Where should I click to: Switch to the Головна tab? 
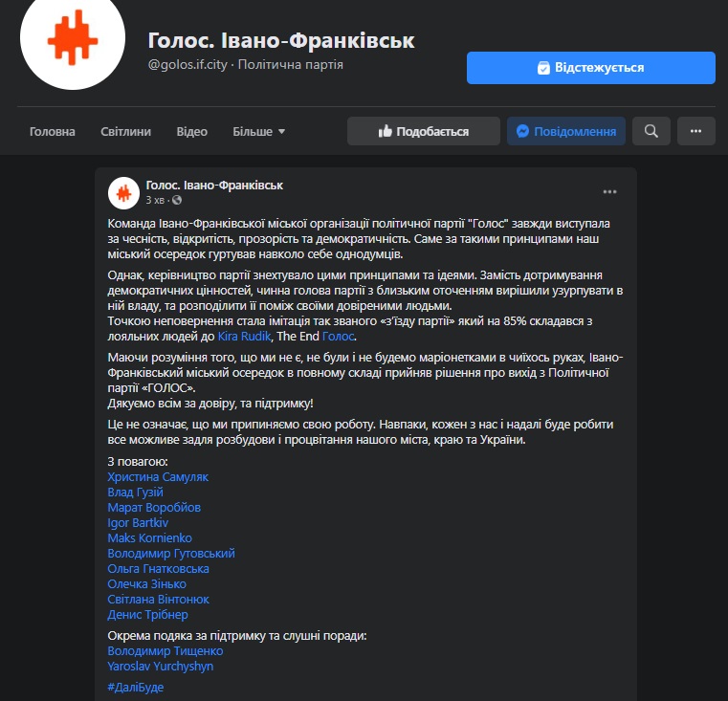52,132
